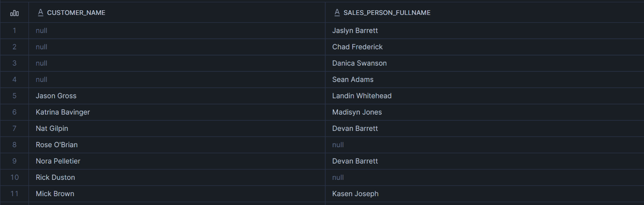Click the Mick Brown cell
This screenshot has width=644, height=205.
(55, 194)
